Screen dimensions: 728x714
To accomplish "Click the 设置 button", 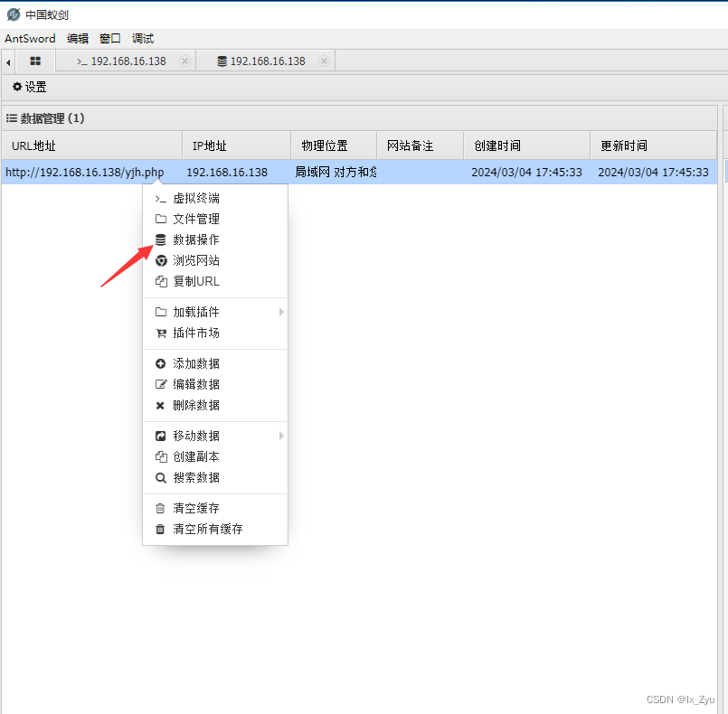I will 30,87.
